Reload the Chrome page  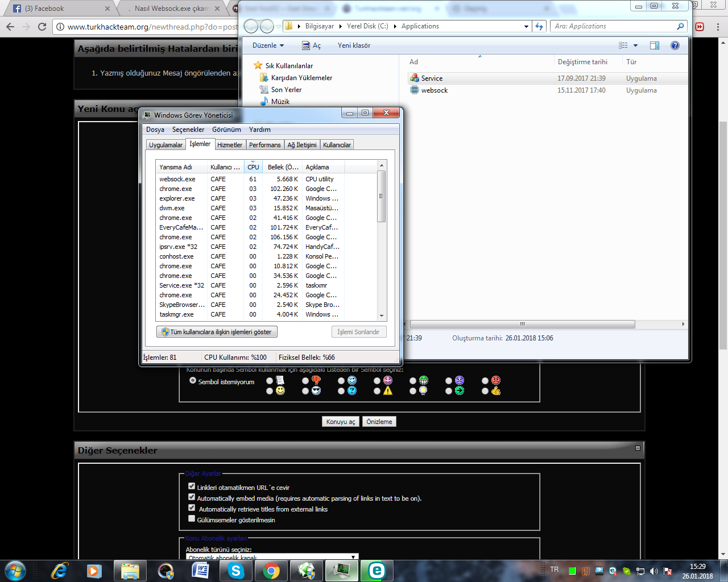pyautogui.click(x=42, y=27)
